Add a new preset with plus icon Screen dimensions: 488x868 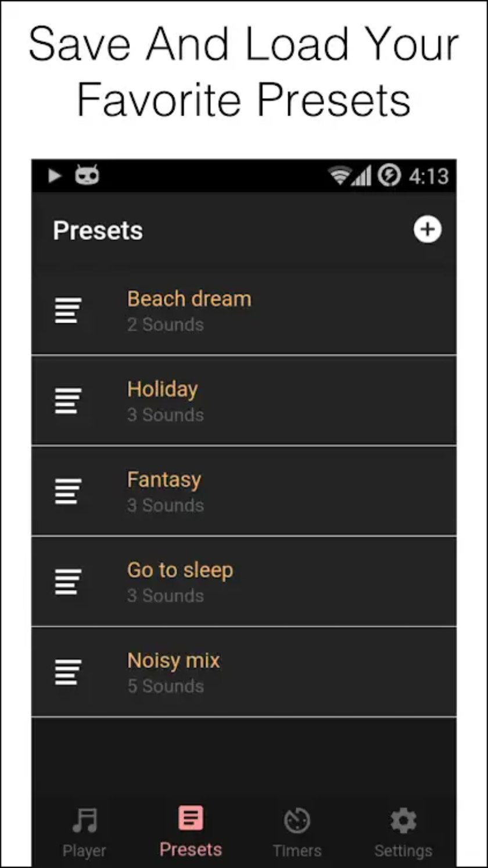click(x=427, y=230)
